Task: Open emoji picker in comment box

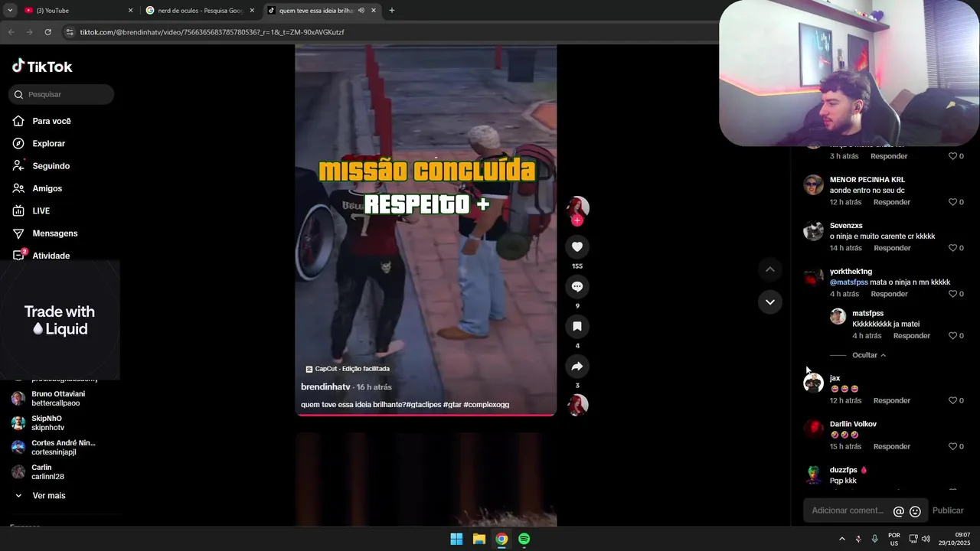Action: coord(915,511)
